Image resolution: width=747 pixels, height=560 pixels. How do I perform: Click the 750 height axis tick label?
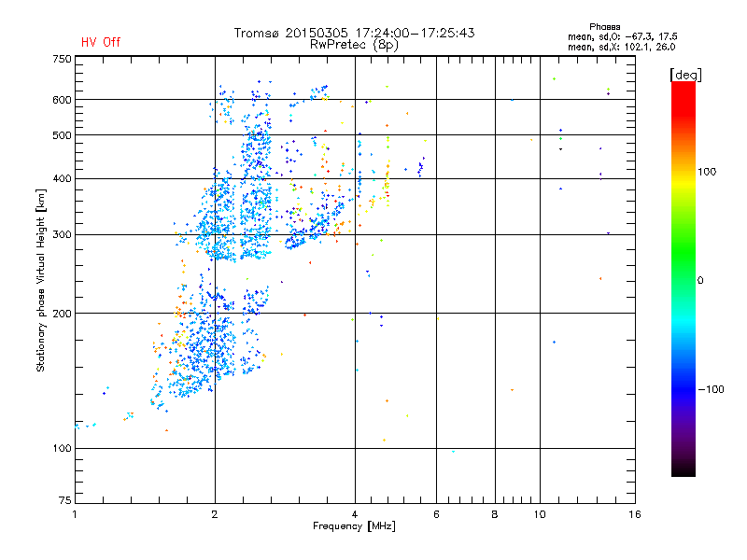[62, 59]
